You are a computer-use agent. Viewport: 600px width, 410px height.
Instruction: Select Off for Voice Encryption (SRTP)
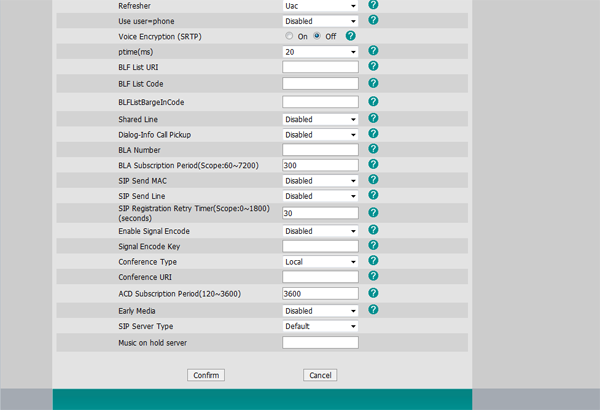[x=317, y=36]
